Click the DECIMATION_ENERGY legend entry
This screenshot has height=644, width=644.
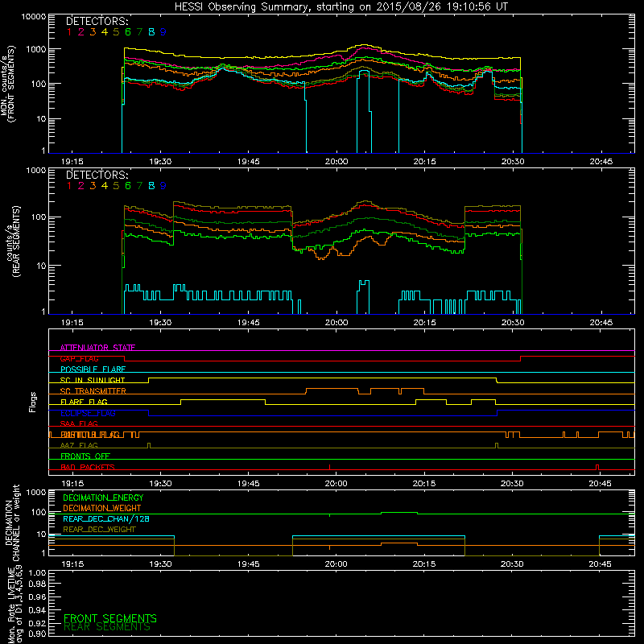pyautogui.click(x=103, y=497)
